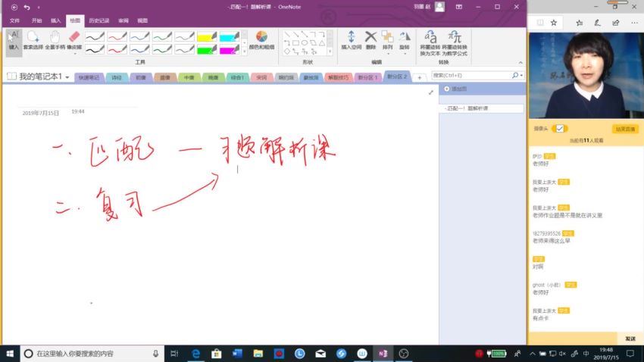Viewport: 644px width, 362px height.
Task: Choose the diamond shape
Action: point(287,51)
